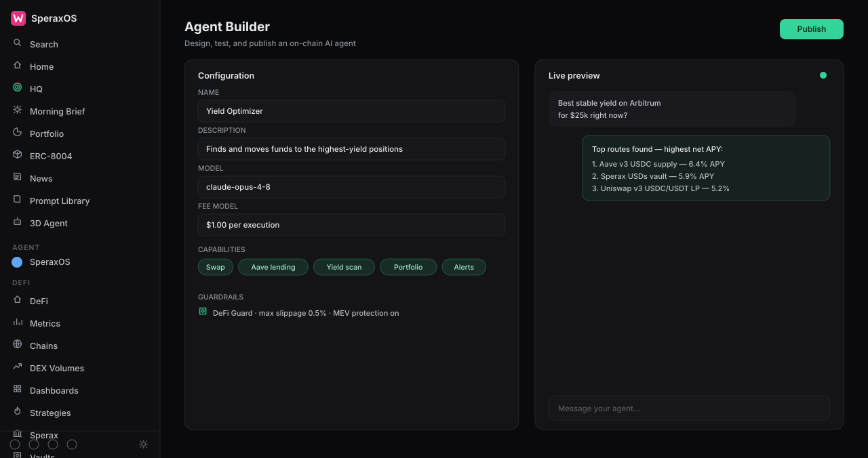Click the blue SperaxOS agent avatar
Screen dimensions: 868x458
pos(17,262)
